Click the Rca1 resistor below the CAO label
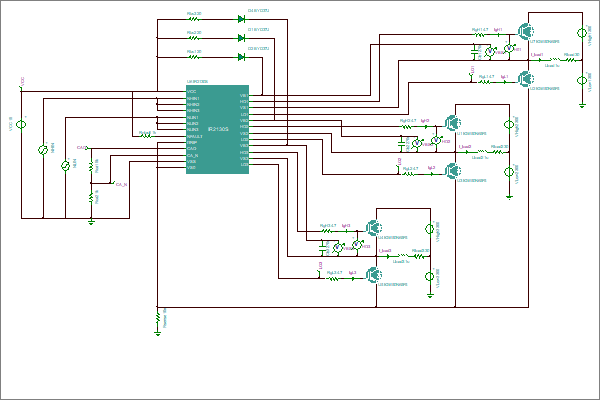The image size is (600, 400). [x=91, y=167]
